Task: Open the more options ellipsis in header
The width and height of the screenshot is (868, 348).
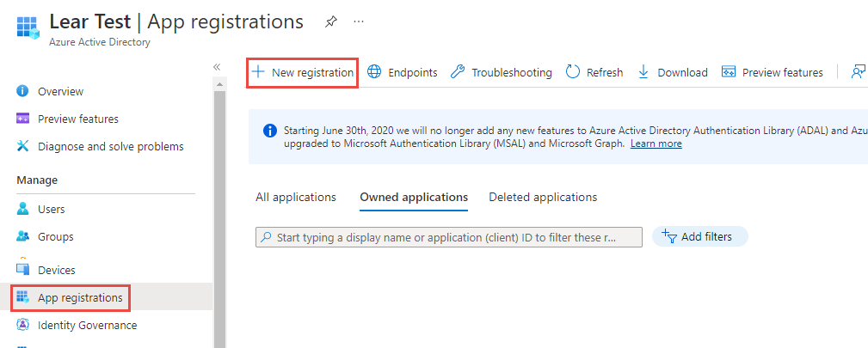Action: click(x=359, y=21)
